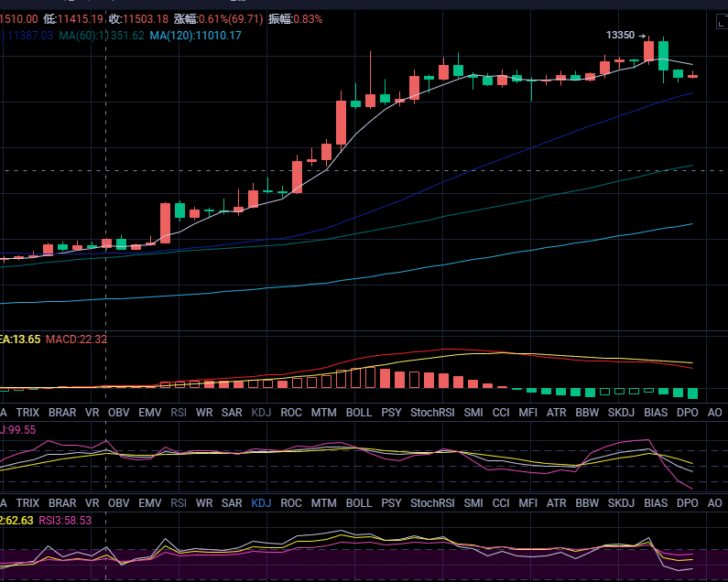Switch to BOLL tab beneath the MACD panel
This screenshot has width=728, height=582.
(359, 413)
